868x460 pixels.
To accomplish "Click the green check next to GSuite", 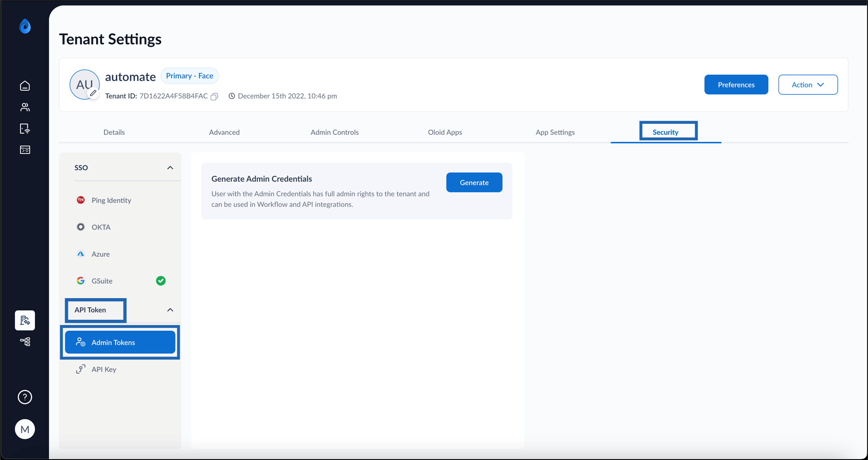I will pos(161,281).
